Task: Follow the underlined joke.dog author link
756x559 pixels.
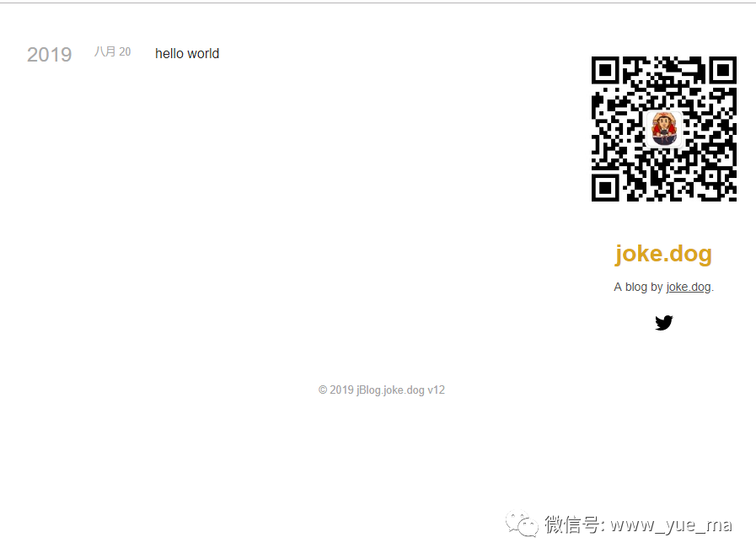Action: [x=689, y=287]
